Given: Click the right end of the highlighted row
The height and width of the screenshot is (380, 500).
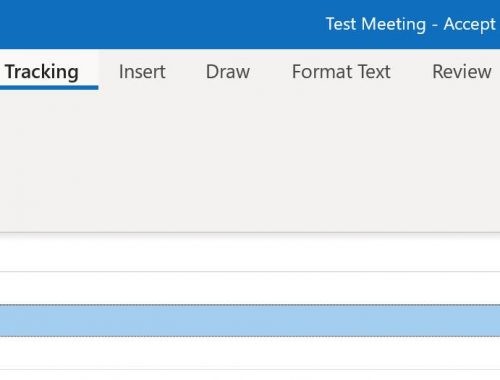Looking at the screenshot, I should [483, 320].
